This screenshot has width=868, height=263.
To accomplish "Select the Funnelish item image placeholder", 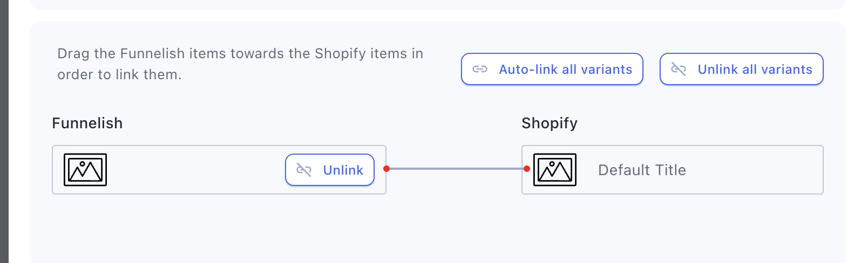I will (85, 170).
